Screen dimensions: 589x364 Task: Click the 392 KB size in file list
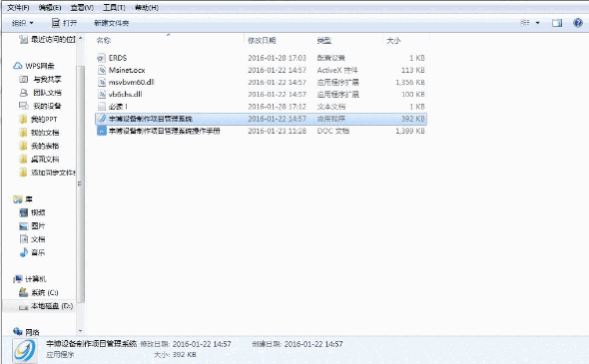413,119
